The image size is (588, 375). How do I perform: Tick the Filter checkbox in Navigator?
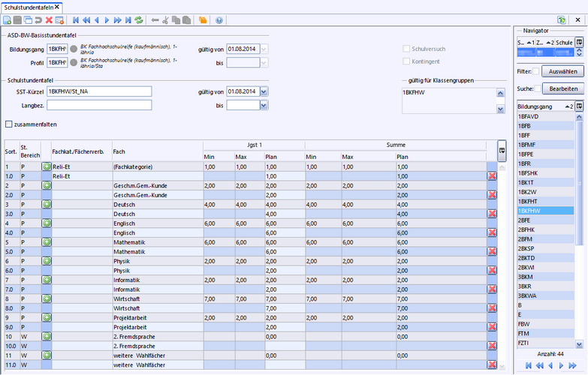click(x=535, y=71)
